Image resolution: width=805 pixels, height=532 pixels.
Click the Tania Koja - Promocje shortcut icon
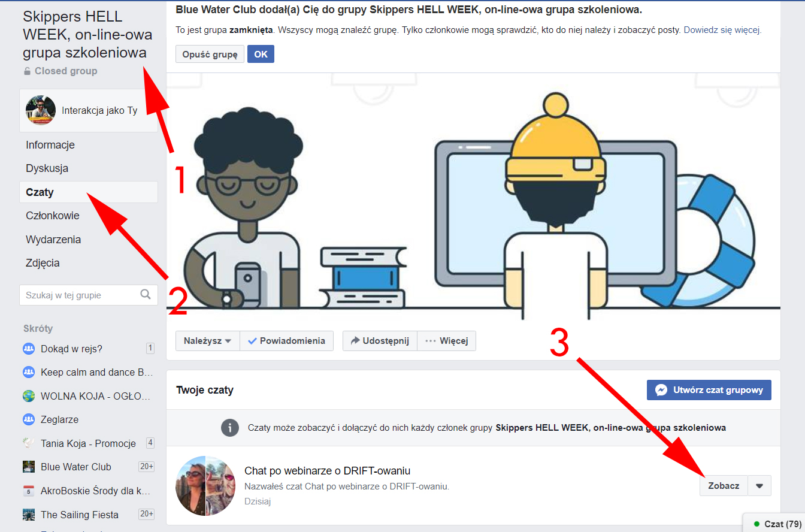click(29, 443)
